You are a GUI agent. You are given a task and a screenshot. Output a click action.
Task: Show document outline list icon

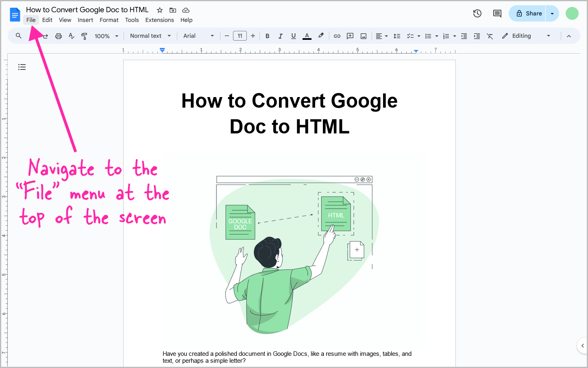22,67
